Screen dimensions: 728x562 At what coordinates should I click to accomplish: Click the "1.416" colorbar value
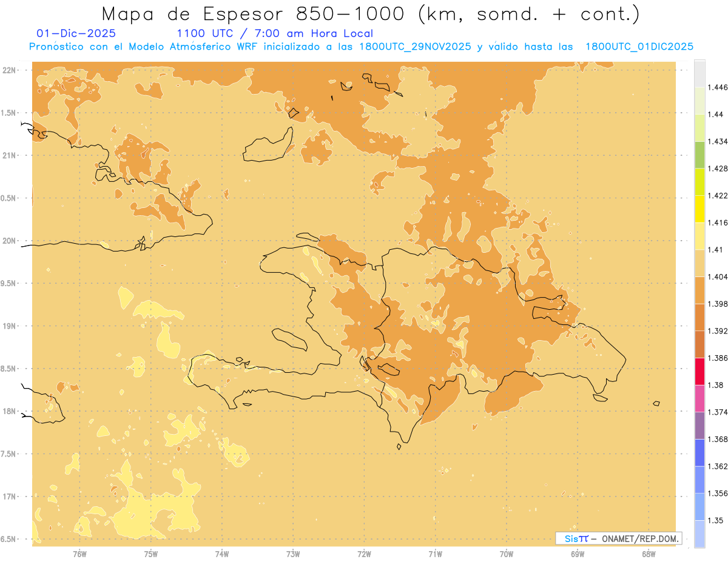[718, 223]
